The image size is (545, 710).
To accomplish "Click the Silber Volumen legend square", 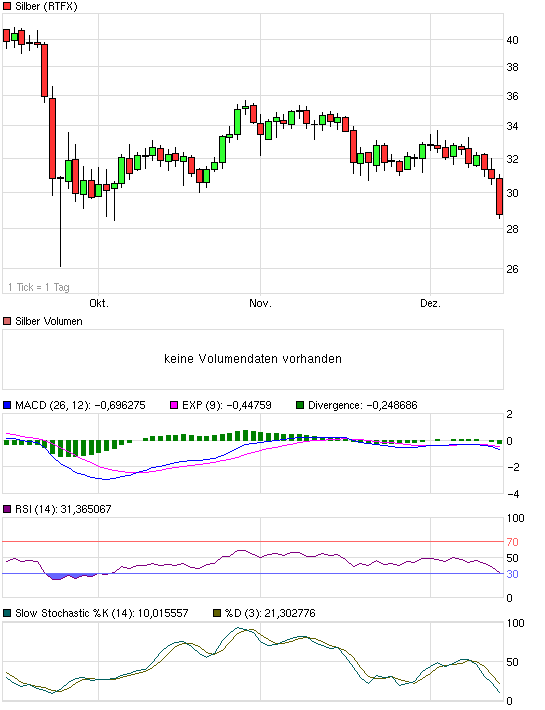I will 7,321.
